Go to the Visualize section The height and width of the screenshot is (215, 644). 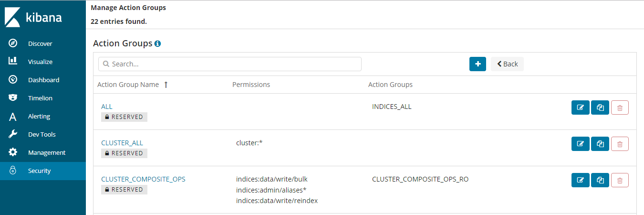click(x=40, y=62)
